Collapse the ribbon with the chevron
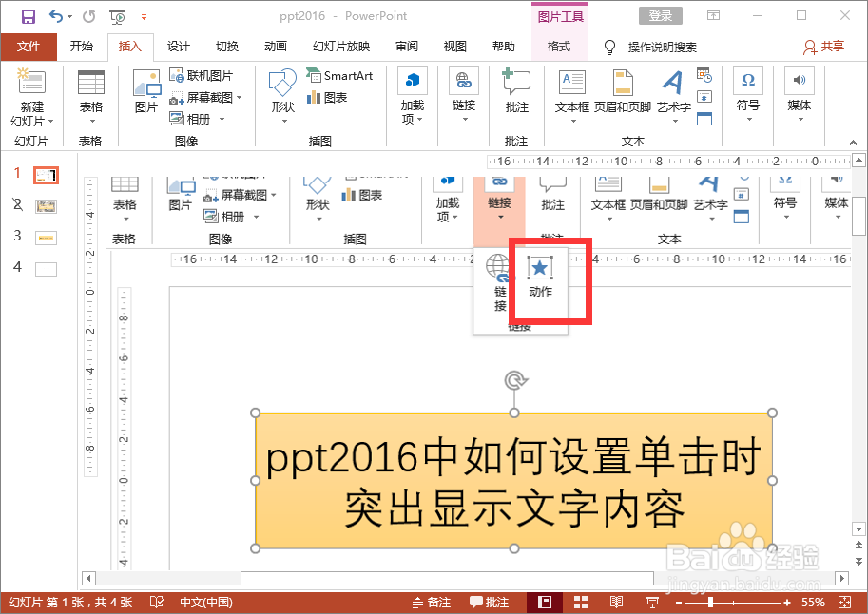The height and width of the screenshot is (614, 868). pos(853,143)
